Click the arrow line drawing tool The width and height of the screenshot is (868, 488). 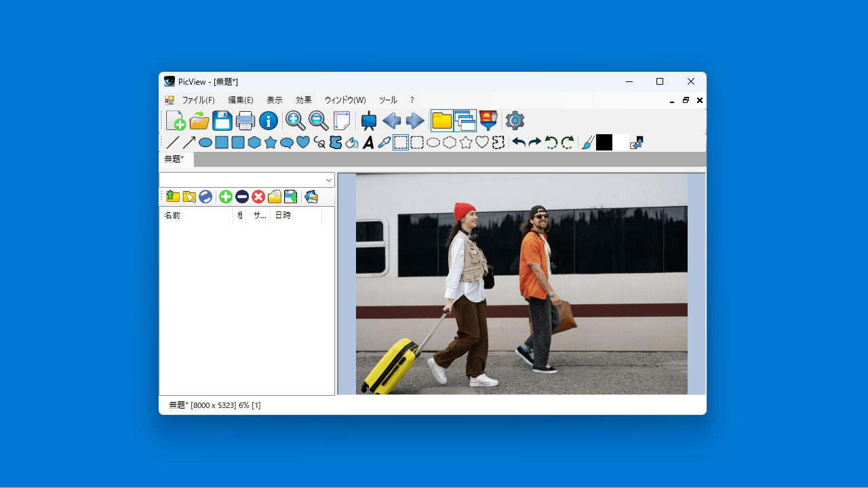(x=189, y=142)
